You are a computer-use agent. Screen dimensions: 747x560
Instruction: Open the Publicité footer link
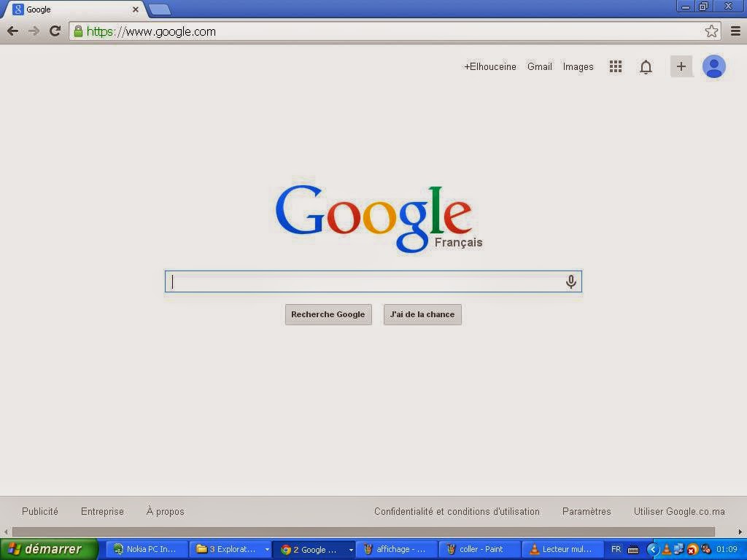tap(40, 511)
